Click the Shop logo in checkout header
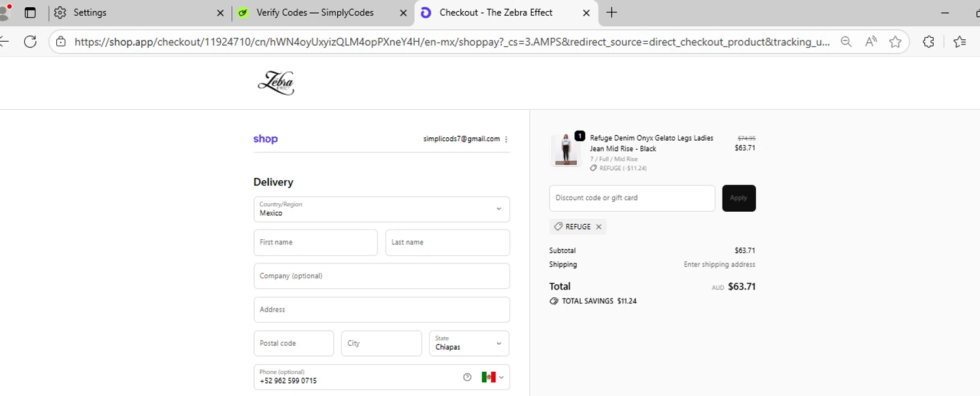 [265, 139]
